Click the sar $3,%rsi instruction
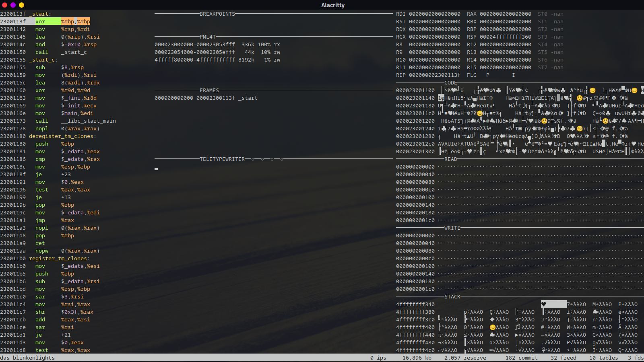 click(x=42, y=297)
